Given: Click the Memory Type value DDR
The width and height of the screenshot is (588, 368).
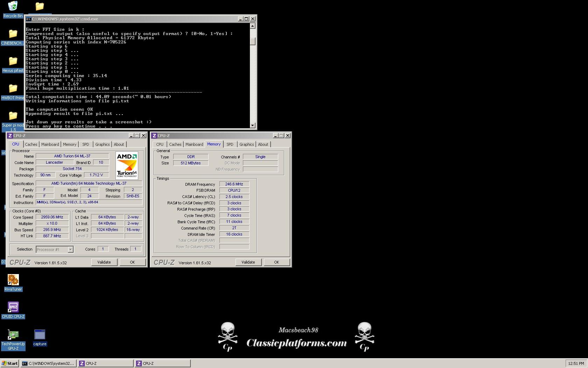Looking at the screenshot, I should click(191, 157).
